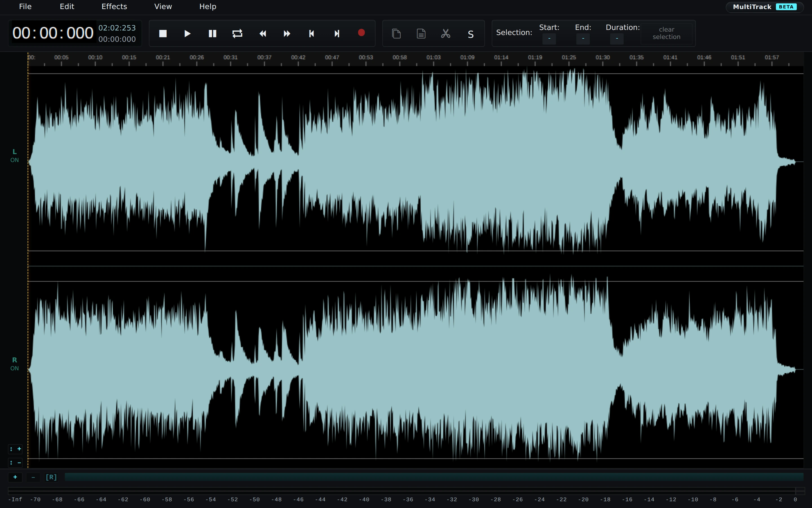The height and width of the screenshot is (508, 812).
Task: Click the -Inf label on the dB scale
Action: click(x=15, y=500)
